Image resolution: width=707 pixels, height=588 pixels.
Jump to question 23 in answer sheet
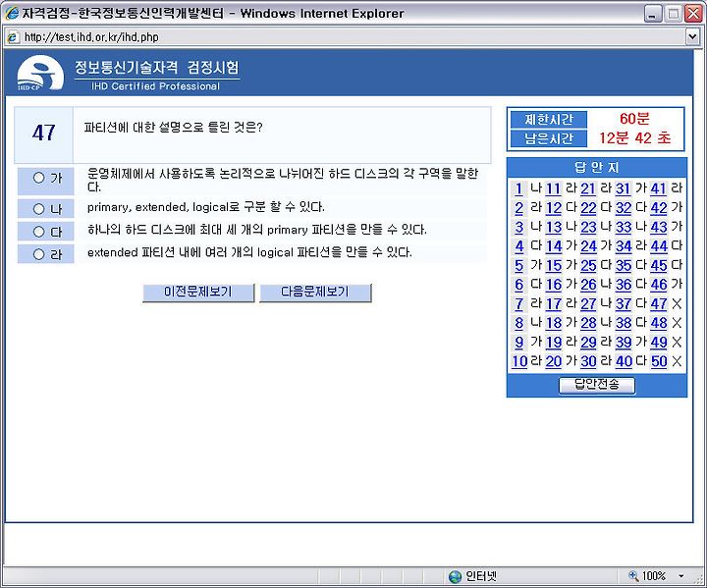[588, 227]
